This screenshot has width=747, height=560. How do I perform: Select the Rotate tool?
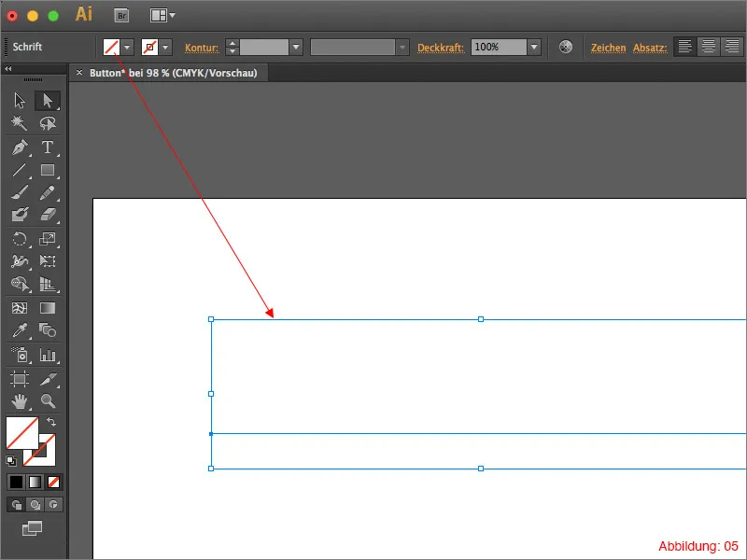(x=20, y=239)
